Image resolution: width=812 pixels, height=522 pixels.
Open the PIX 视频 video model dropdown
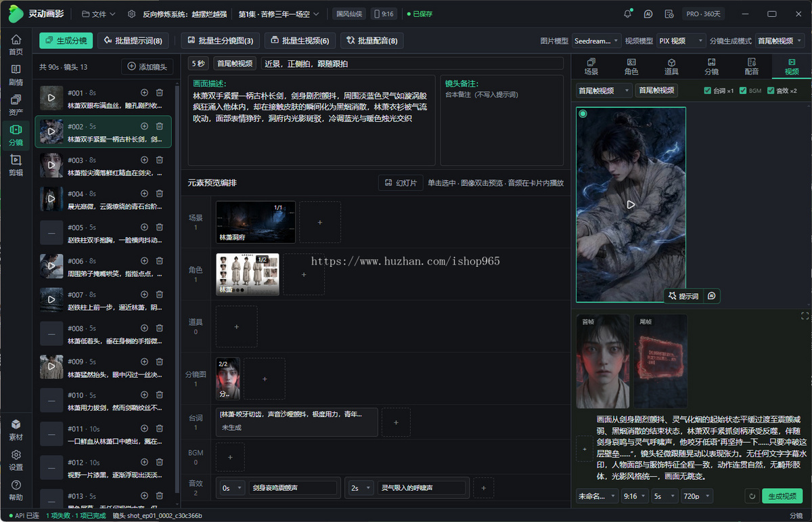coord(681,41)
